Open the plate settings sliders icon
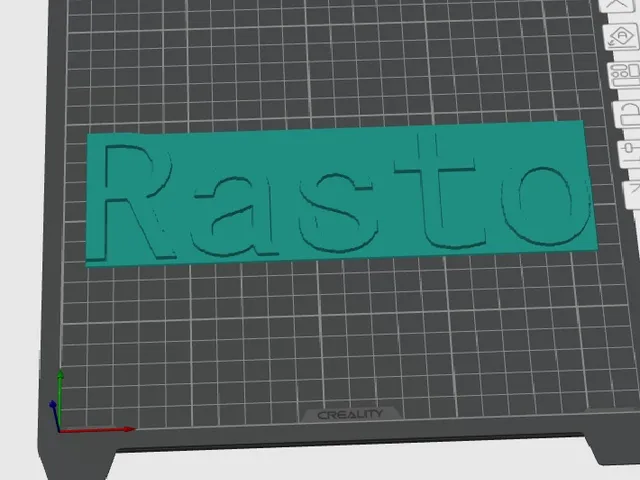Image resolution: width=640 pixels, height=480 pixels. [631, 152]
